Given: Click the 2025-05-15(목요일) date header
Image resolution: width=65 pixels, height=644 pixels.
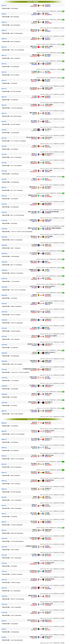Looking at the screenshot, I should (x=32, y=2).
